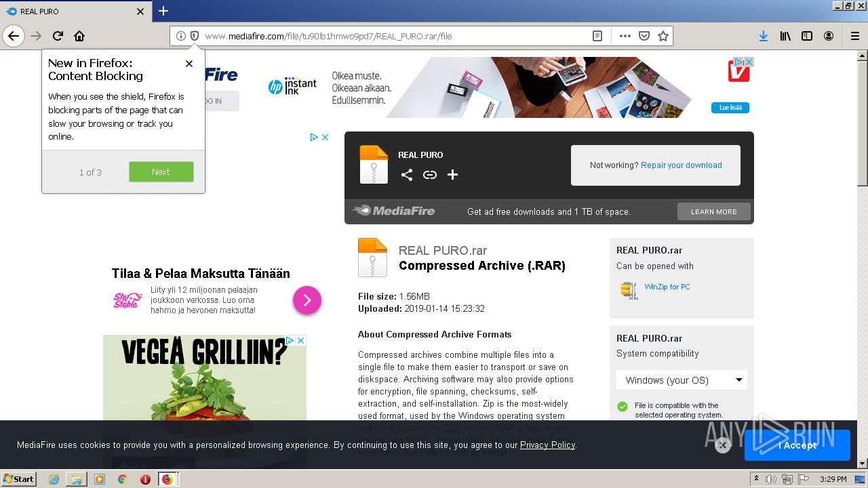Viewport: 868px width, 488px height.
Task: Open the Library bookshelf icon
Action: tap(785, 36)
